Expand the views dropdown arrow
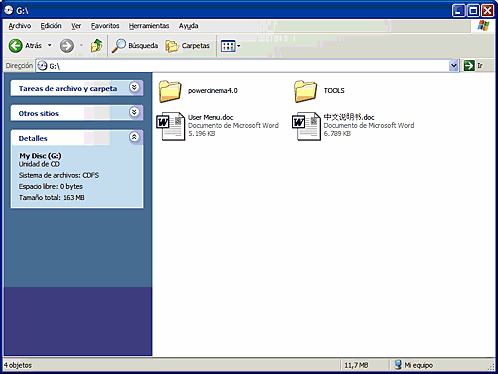The width and height of the screenshot is (498, 374). coord(239,46)
